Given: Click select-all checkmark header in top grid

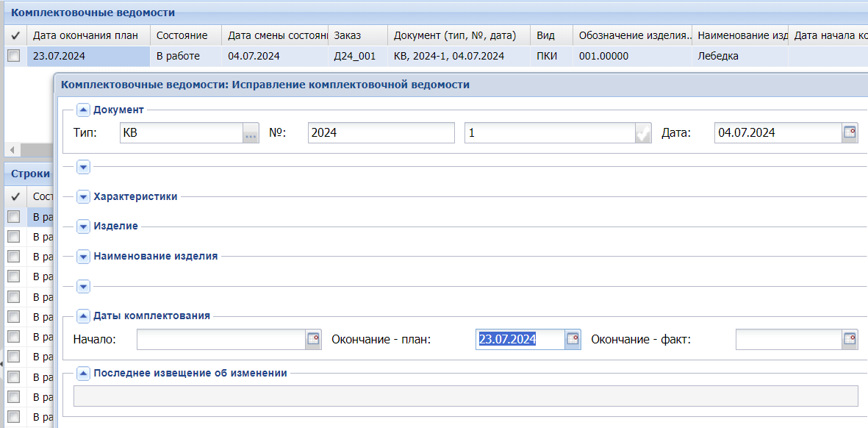Looking at the screenshot, I should 15,35.
